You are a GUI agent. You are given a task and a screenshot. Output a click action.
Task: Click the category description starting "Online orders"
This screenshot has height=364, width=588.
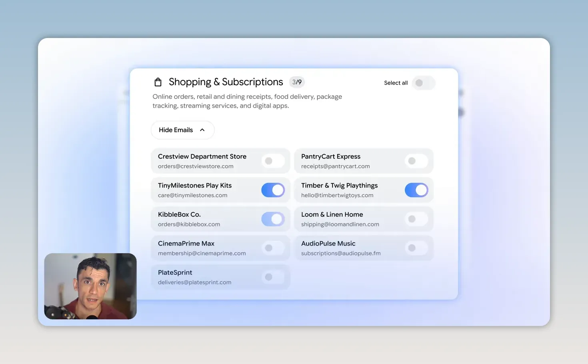tap(247, 101)
